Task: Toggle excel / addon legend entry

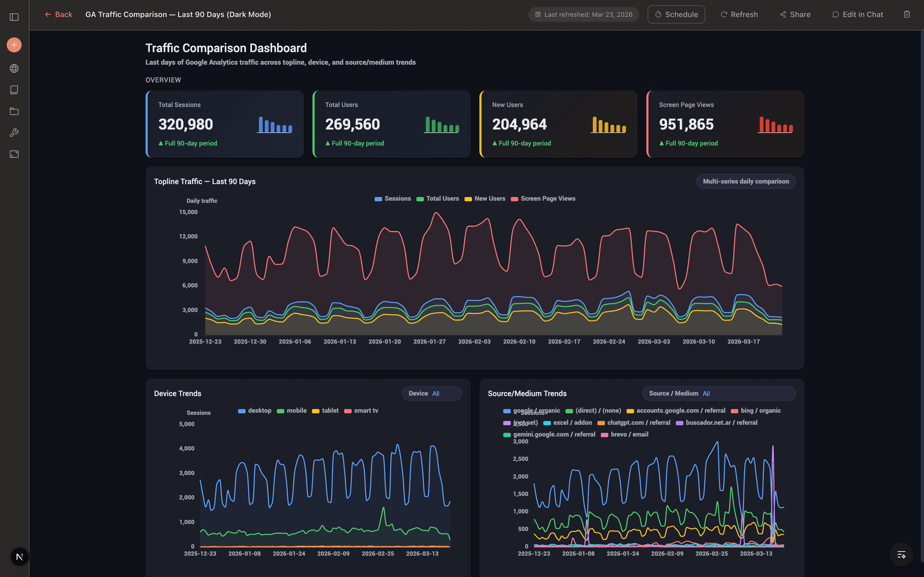Action: pos(568,423)
